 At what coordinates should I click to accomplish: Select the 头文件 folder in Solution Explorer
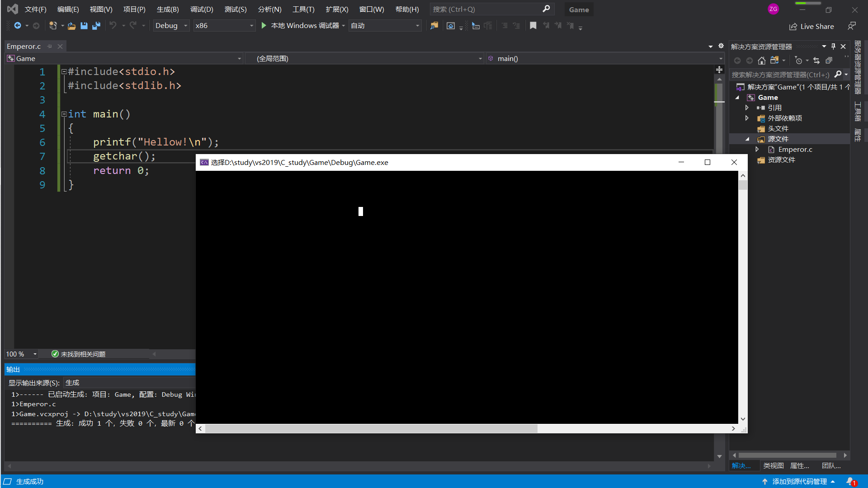point(778,129)
